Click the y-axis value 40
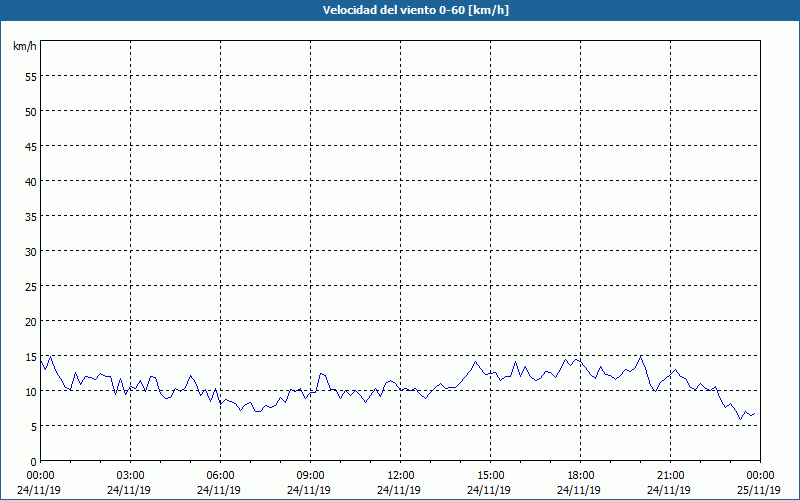Image resolution: width=800 pixels, height=500 pixels. point(31,181)
